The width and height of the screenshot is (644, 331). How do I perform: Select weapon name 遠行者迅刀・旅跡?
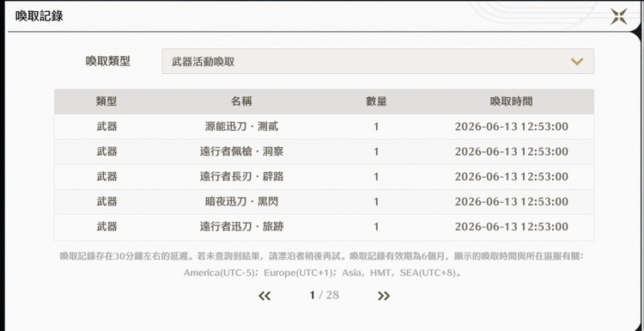tap(241, 227)
